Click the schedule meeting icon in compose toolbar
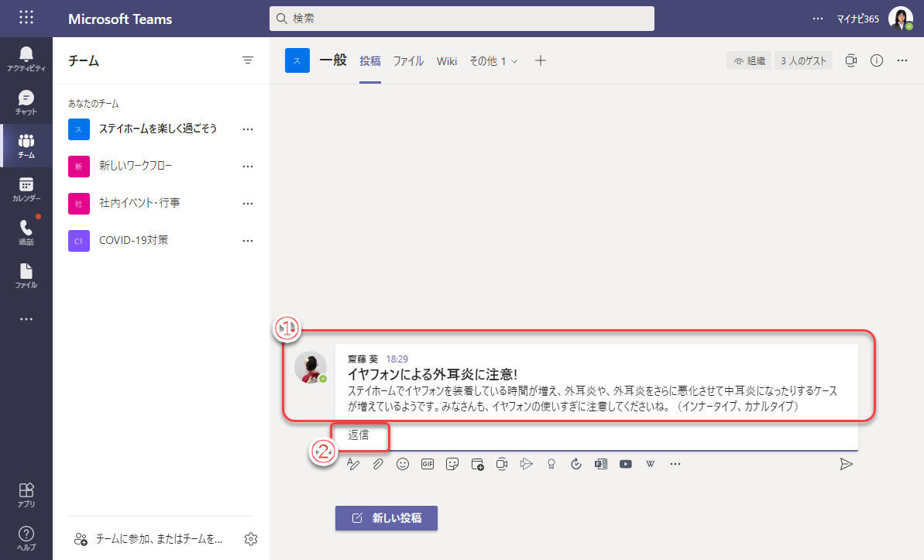Screen dimensions: 924x560 coord(477,464)
